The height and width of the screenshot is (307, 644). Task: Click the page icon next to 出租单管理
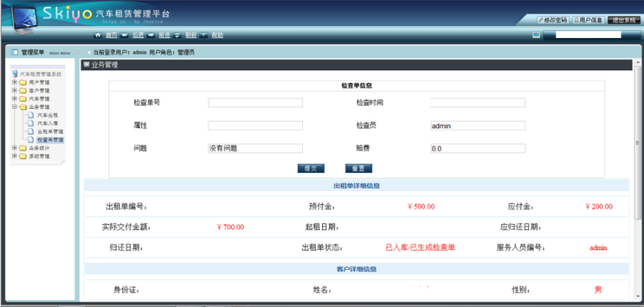click(31, 132)
